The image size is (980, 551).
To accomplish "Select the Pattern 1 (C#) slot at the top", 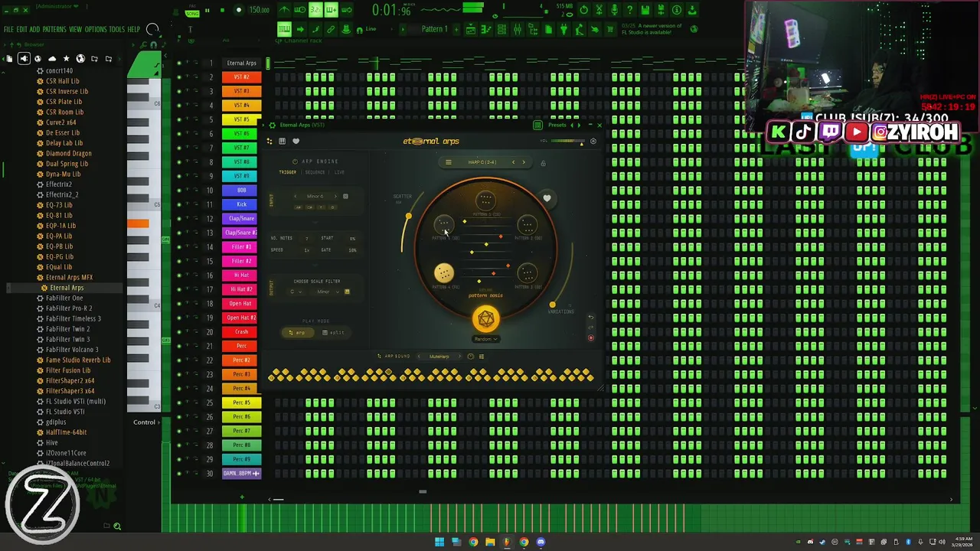I will pyautogui.click(x=485, y=201).
